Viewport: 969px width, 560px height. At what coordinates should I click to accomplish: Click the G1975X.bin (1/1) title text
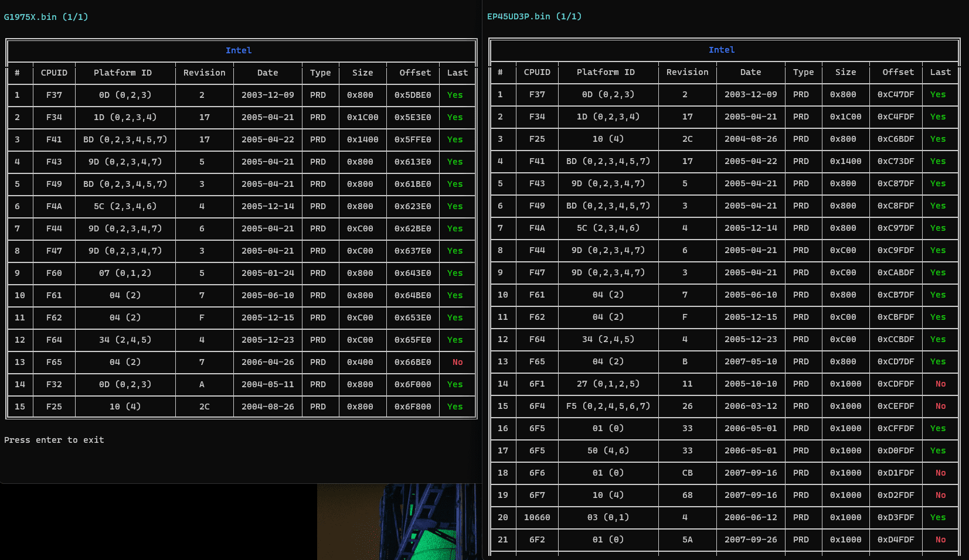46,17
